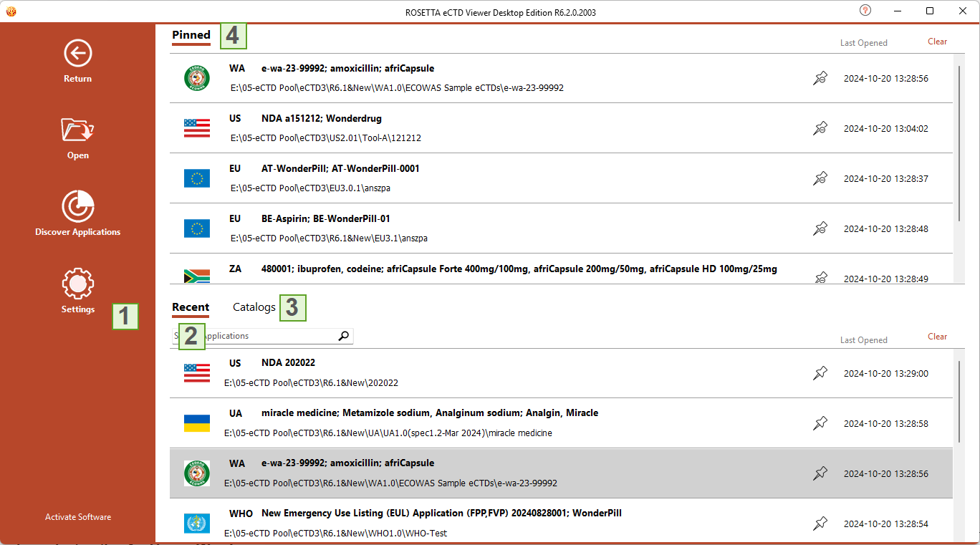Open the Settings gear icon

click(77, 284)
